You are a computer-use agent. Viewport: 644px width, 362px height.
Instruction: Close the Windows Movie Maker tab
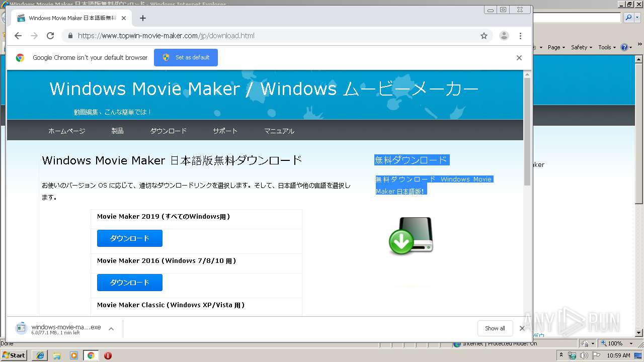tap(124, 18)
